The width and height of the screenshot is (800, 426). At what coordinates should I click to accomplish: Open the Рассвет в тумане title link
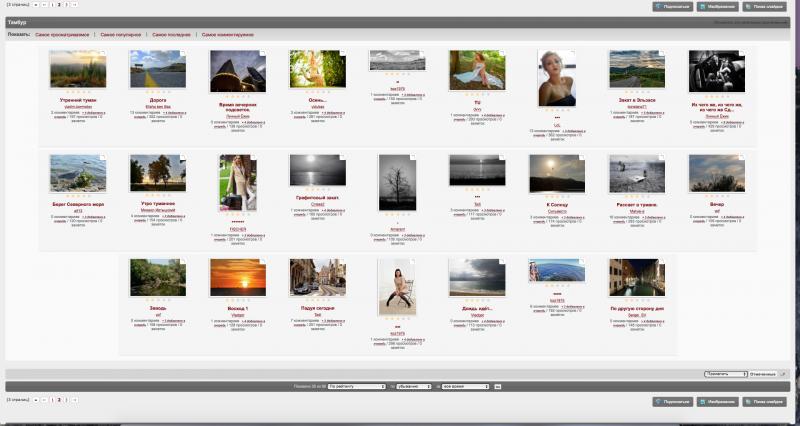(637, 205)
